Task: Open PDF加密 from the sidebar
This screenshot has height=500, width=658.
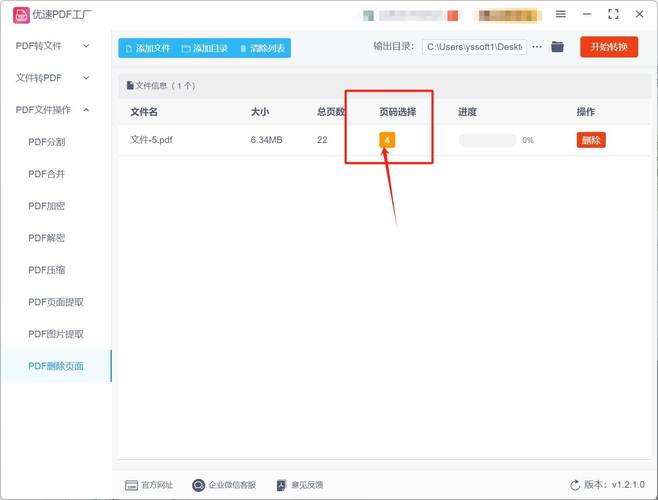Action: tap(47, 206)
